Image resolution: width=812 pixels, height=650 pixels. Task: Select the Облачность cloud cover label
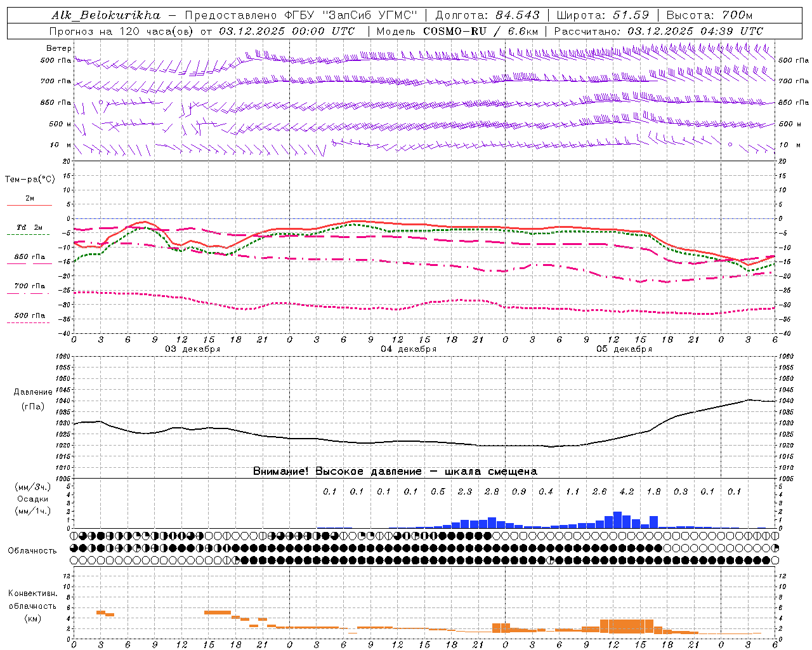coord(32,551)
